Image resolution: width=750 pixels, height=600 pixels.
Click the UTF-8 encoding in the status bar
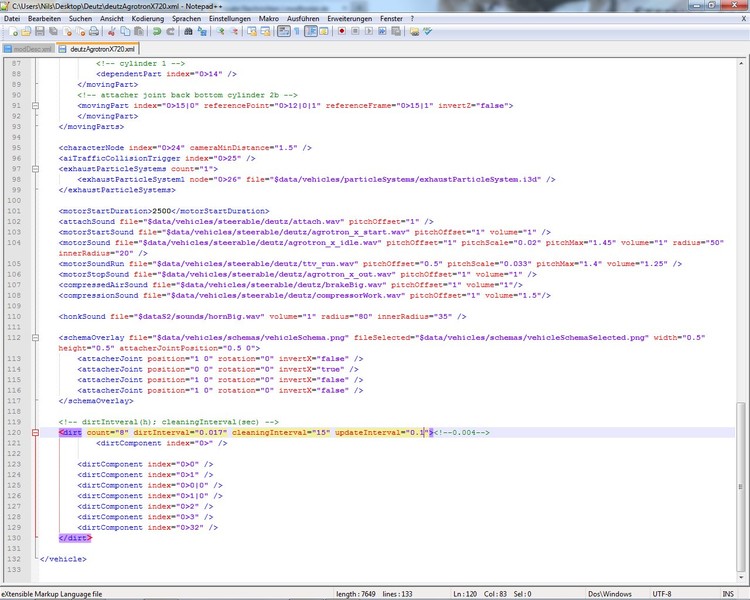662,594
